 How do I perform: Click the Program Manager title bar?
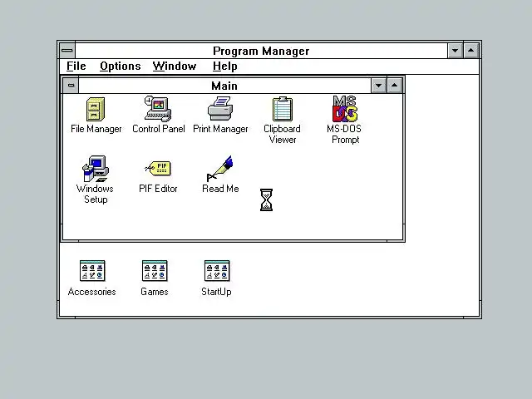click(261, 51)
